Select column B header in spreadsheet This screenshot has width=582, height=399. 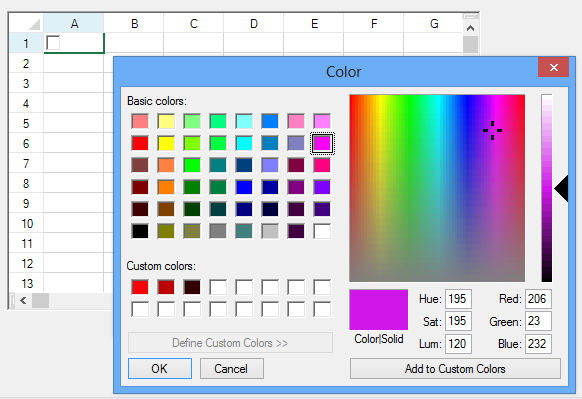134,24
